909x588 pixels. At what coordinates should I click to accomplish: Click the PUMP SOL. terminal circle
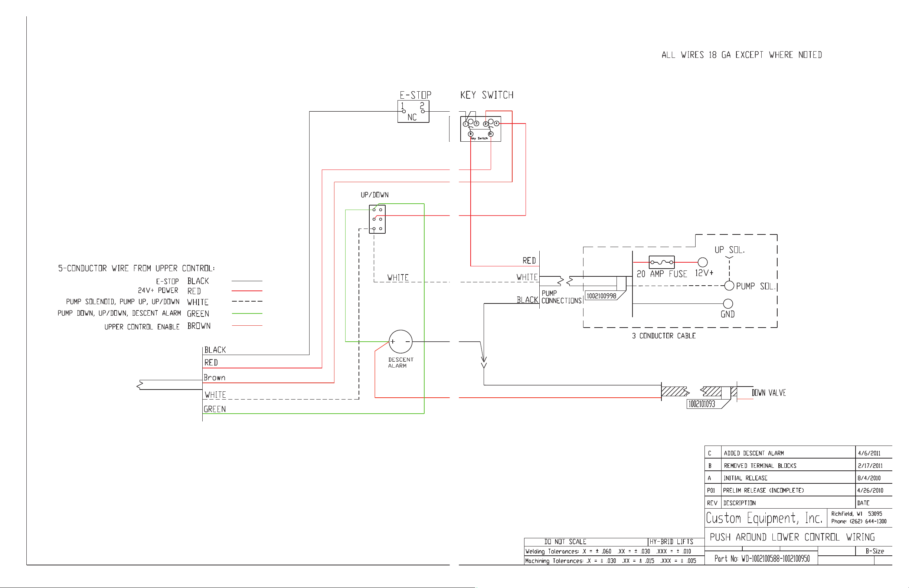click(729, 286)
